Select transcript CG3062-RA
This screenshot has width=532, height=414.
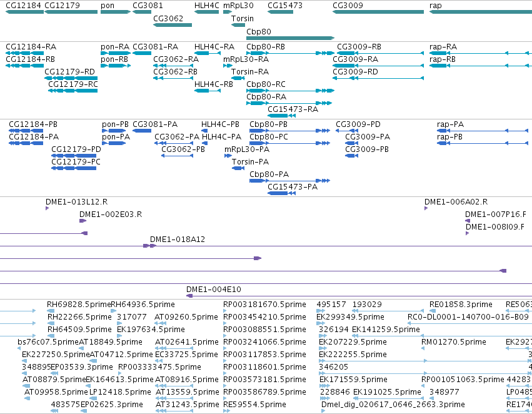(x=173, y=66)
